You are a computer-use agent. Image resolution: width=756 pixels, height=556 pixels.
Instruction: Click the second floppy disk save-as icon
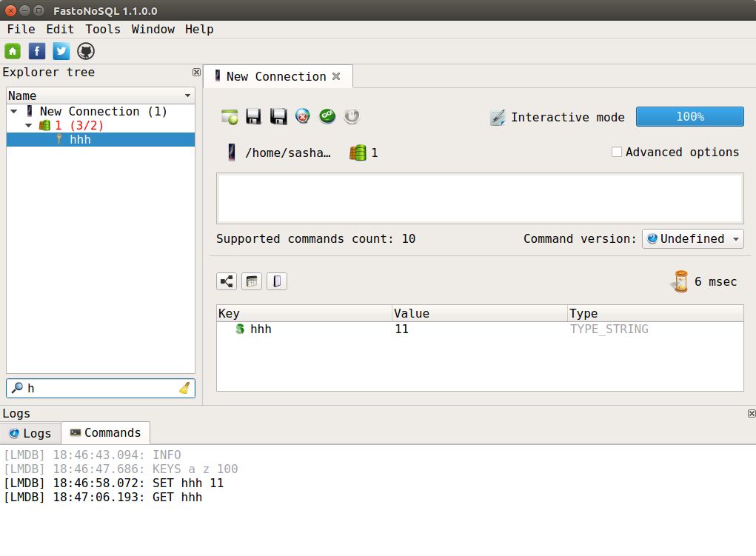[278, 117]
